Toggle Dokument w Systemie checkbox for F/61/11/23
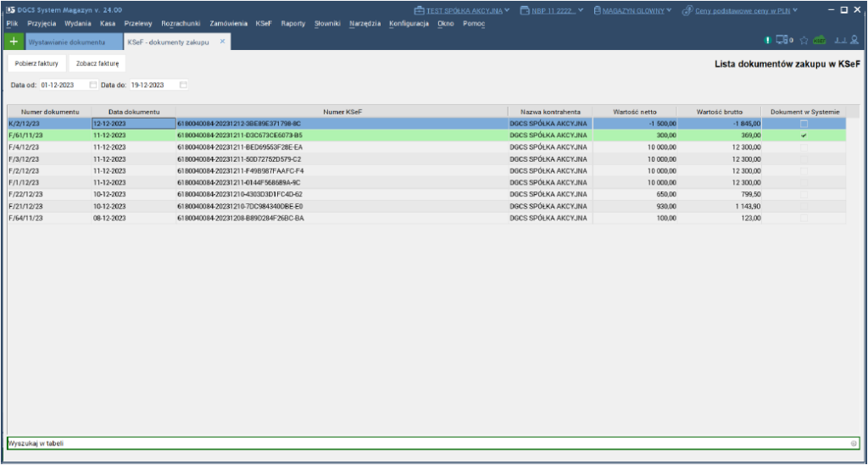The width and height of the screenshot is (868, 465). 804,136
